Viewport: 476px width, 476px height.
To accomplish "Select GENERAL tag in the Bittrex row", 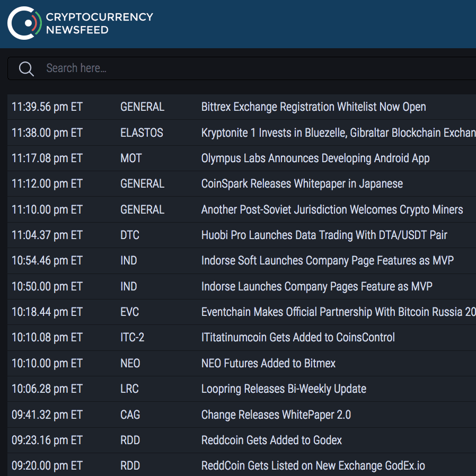I will (142, 107).
